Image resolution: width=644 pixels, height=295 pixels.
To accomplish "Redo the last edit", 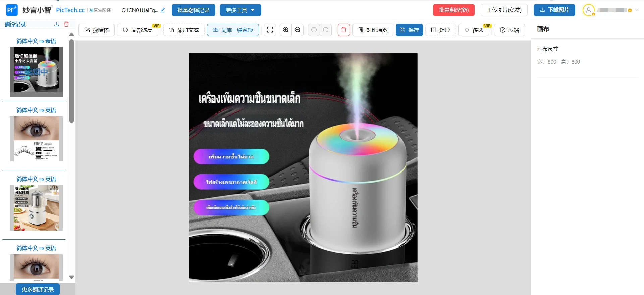I will (x=326, y=30).
